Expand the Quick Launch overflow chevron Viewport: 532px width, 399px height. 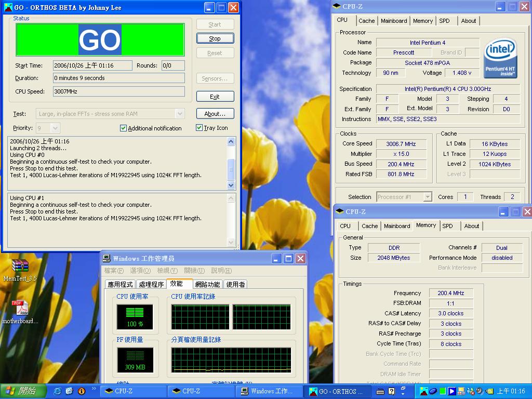[x=94, y=389]
